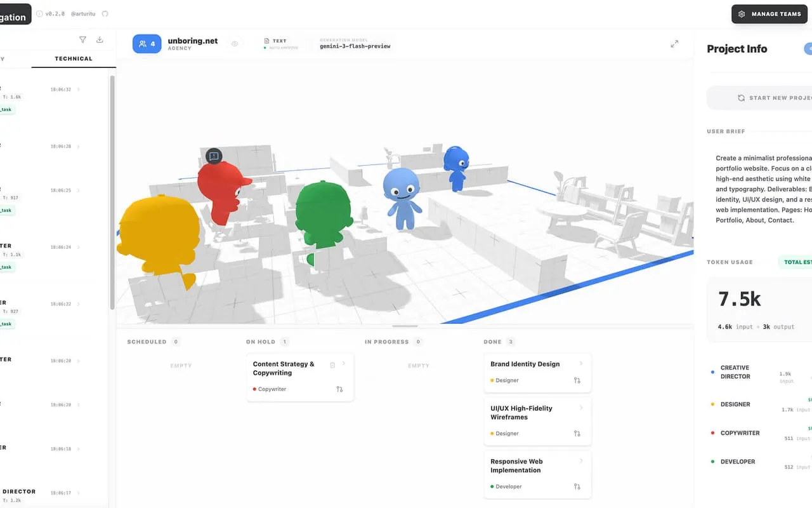Expand Brand Identity Design card chevron
The height and width of the screenshot is (508, 812).
[x=581, y=364]
